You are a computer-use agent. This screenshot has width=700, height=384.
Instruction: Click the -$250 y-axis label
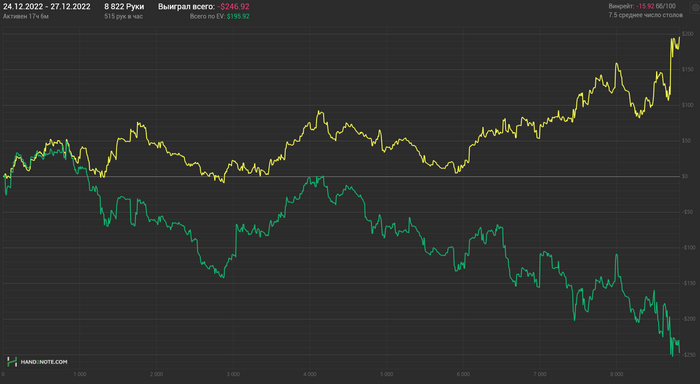(x=688, y=355)
